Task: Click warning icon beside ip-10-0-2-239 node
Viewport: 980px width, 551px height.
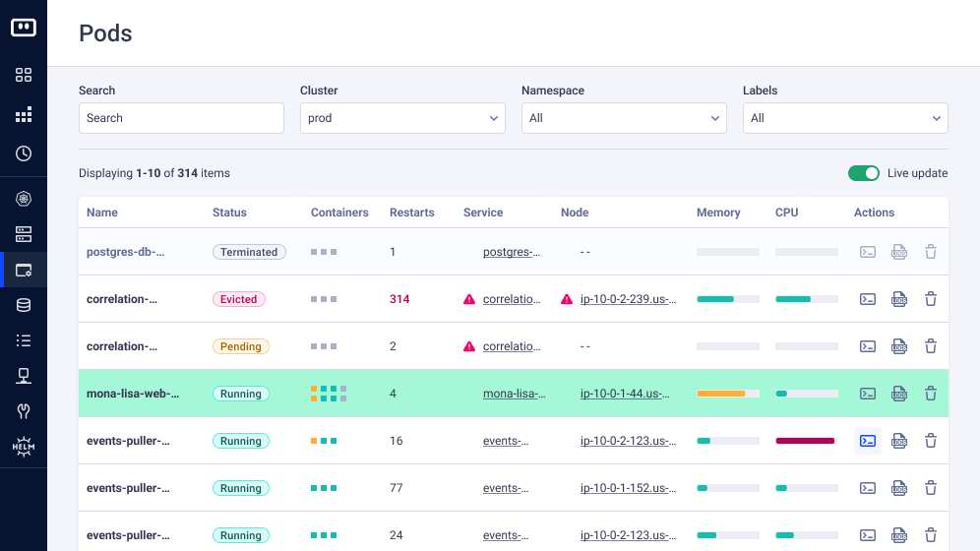Action: point(566,299)
